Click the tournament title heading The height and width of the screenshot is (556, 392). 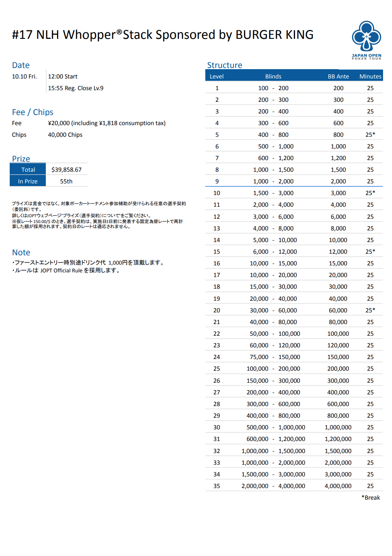163,35
